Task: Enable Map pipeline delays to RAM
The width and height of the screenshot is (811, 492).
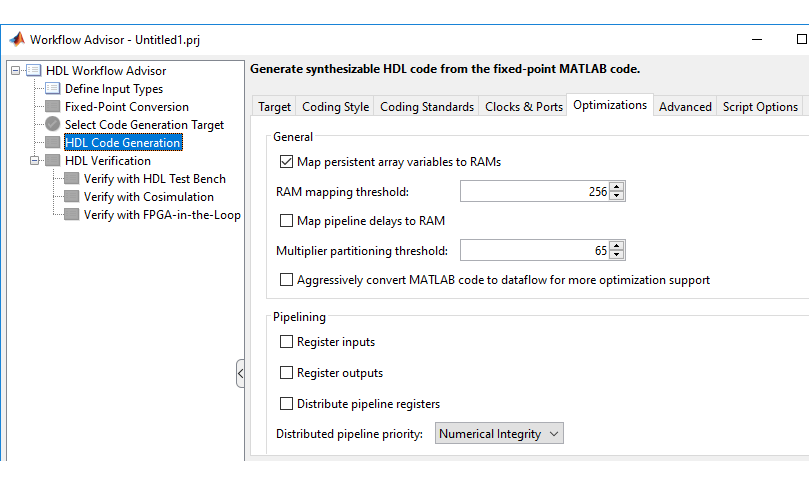Action: (x=287, y=220)
